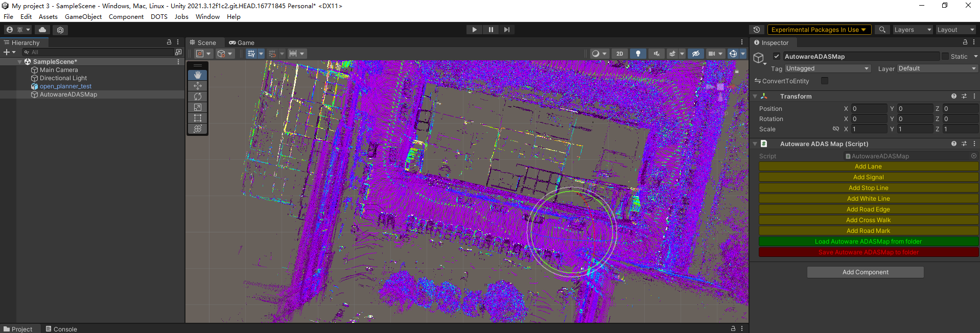Open the grid settings dropdown arrow

pyautogui.click(x=261, y=54)
